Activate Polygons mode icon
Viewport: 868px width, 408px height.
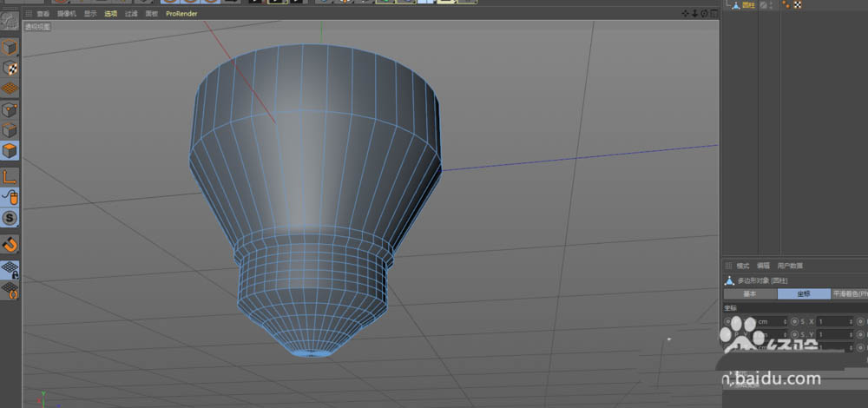[10, 151]
